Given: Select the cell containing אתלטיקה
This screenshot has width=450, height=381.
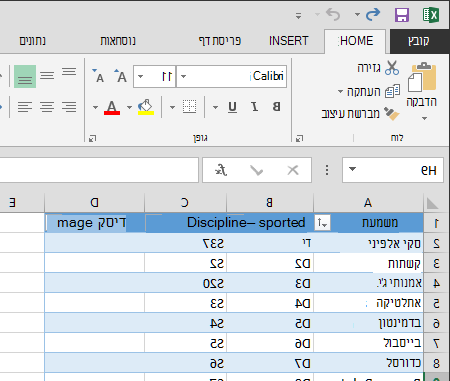Looking at the screenshot, I should 368,303.
